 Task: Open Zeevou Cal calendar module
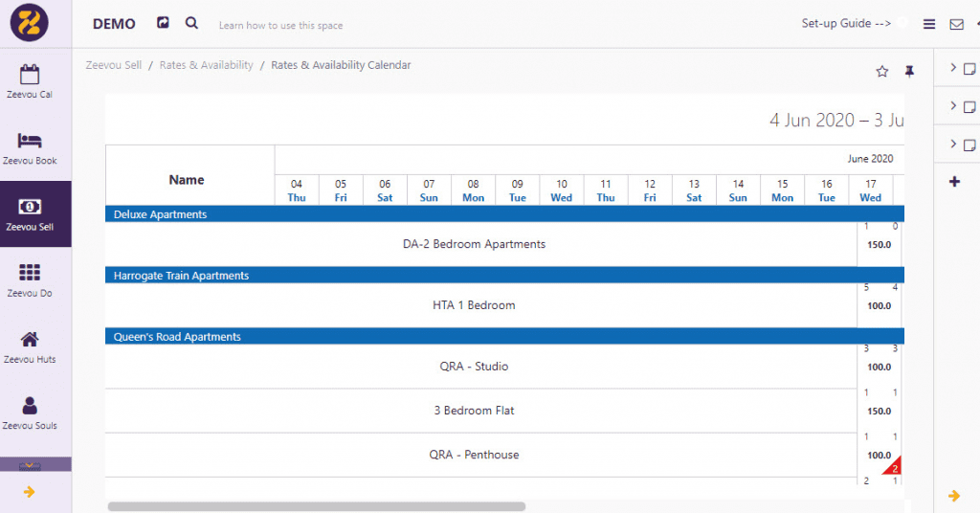click(30, 82)
